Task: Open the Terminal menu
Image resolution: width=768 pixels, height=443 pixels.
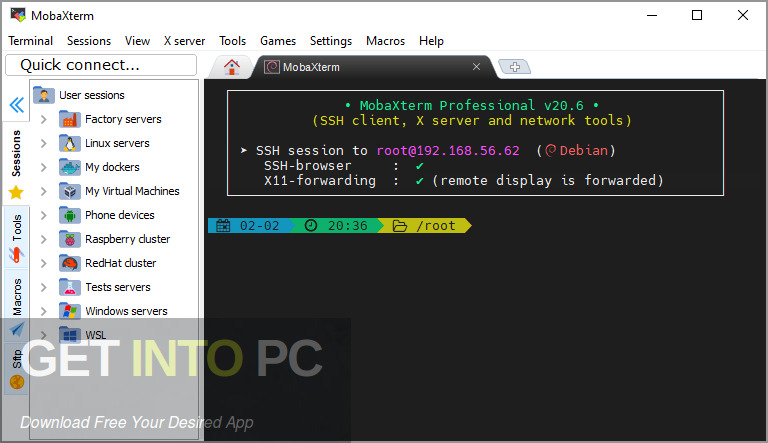Action: coord(30,41)
